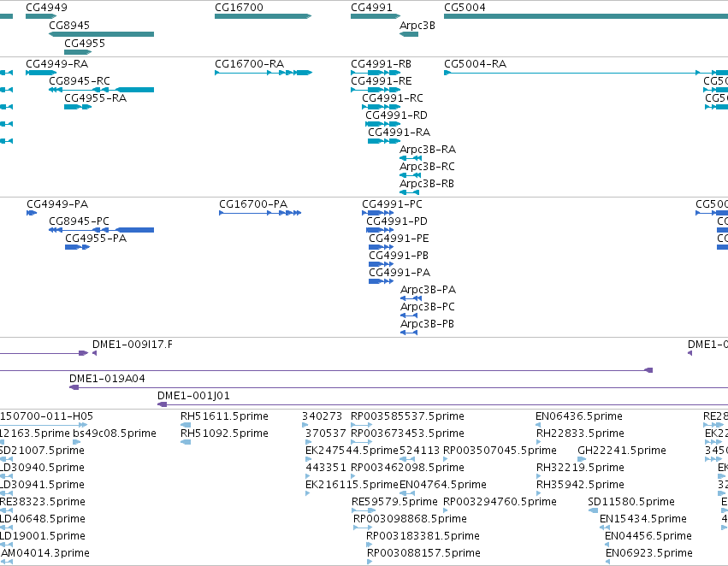Open transcript CG4991-RD
Viewport: 728px width, 566px height.
[x=396, y=115]
